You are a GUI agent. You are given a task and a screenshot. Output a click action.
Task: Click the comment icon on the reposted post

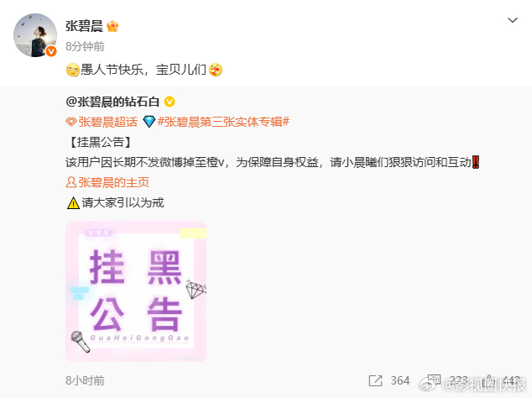click(434, 380)
